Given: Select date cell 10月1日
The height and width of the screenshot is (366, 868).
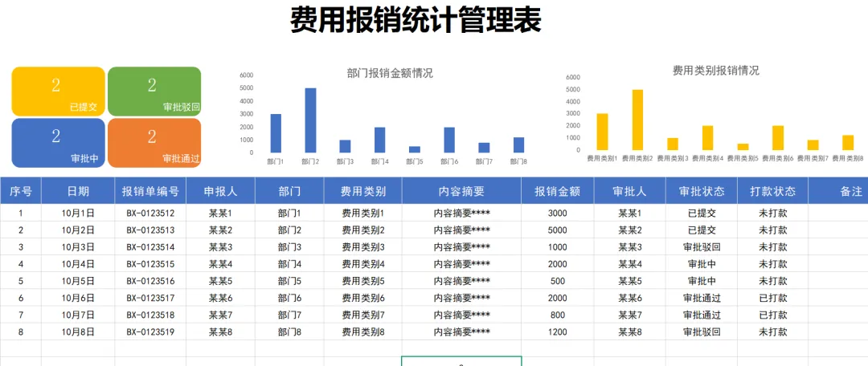Looking at the screenshot, I should (78, 213).
